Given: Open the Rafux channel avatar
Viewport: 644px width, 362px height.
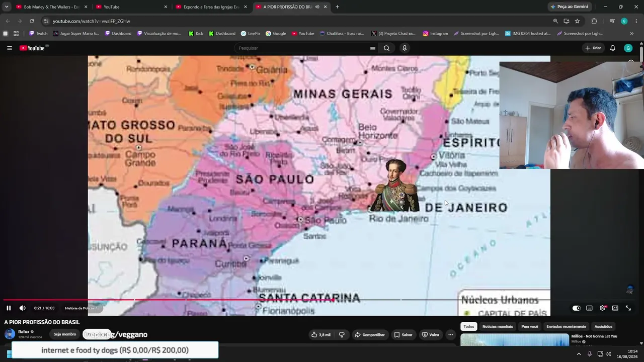Looking at the screenshot, I should pos(10,334).
